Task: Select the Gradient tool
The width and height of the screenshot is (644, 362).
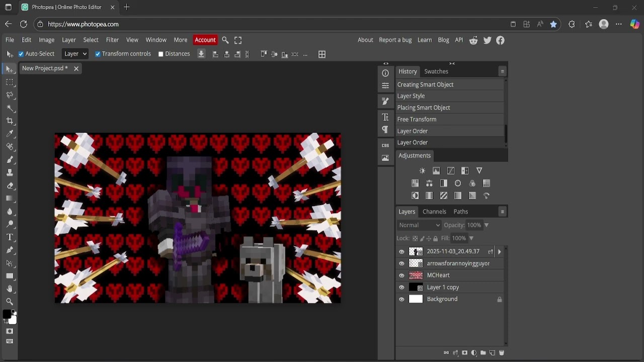Action: coord(10,199)
